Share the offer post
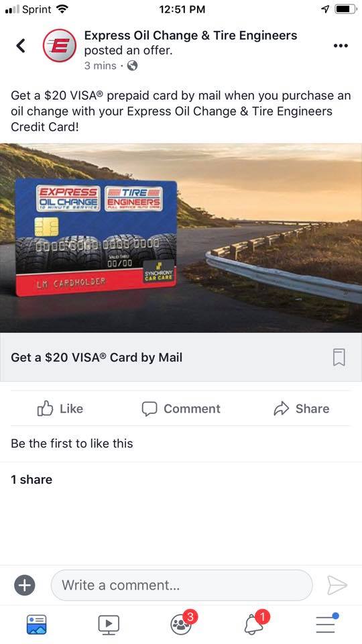This screenshot has height=644, width=362. click(302, 409)
